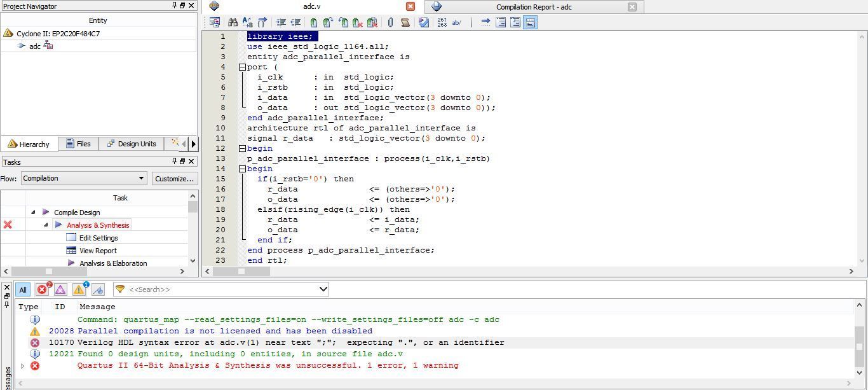Switch to the Files tab
This screenshot has height=390, width=868.
78,144
